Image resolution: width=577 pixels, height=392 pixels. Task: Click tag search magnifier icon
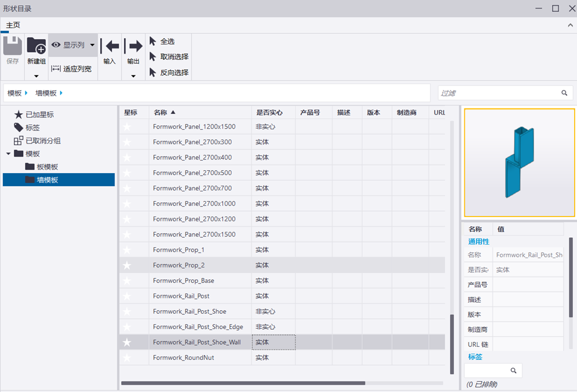(514, 371)
